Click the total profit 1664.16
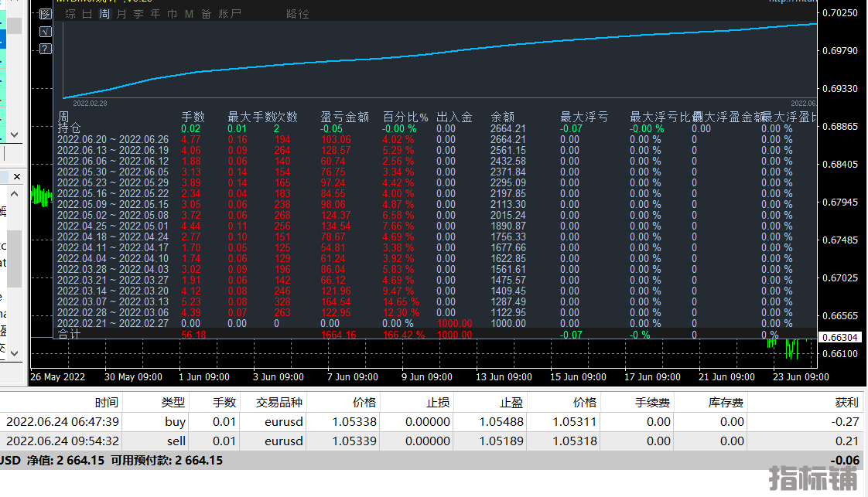The width and height of the screenshot is (868, 497). tap(339, 335)
